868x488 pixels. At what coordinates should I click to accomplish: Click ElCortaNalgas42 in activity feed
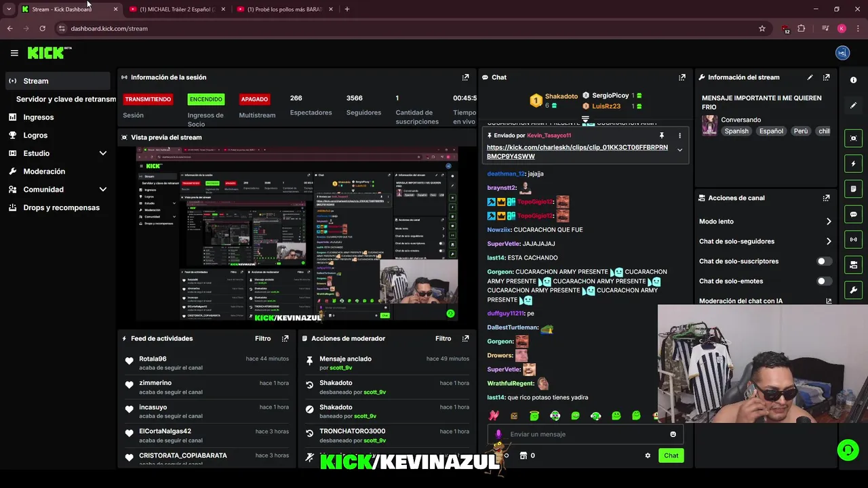point(165,431)
